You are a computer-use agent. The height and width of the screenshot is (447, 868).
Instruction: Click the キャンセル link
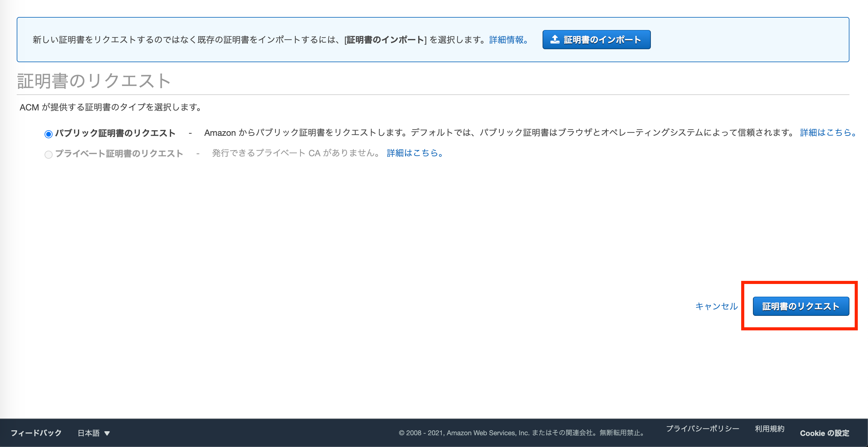pos(716,306)
